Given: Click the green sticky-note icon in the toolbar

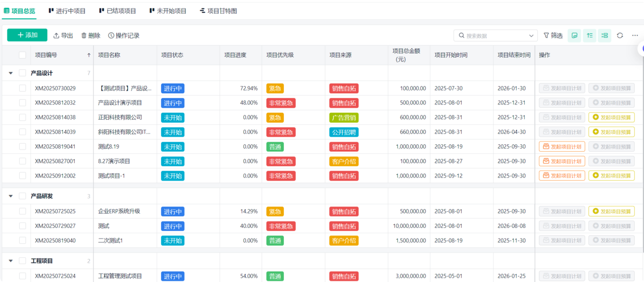Looking at the screenshot, I should tap(574, 35).
